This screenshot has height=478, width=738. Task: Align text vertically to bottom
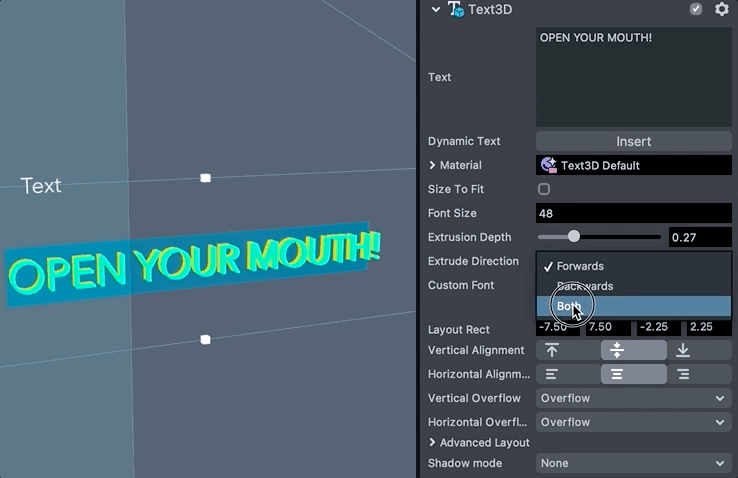(x=683, y=350)
